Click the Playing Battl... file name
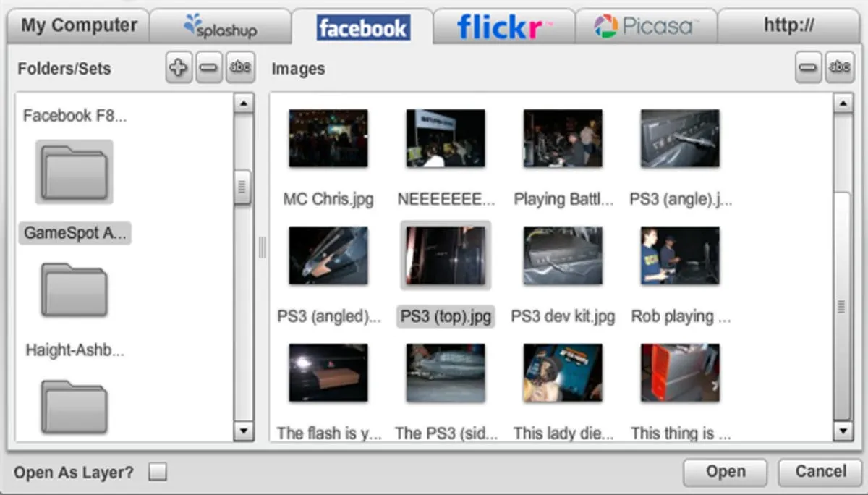This screenshot has height=495, width=868. tap(563, 199)
